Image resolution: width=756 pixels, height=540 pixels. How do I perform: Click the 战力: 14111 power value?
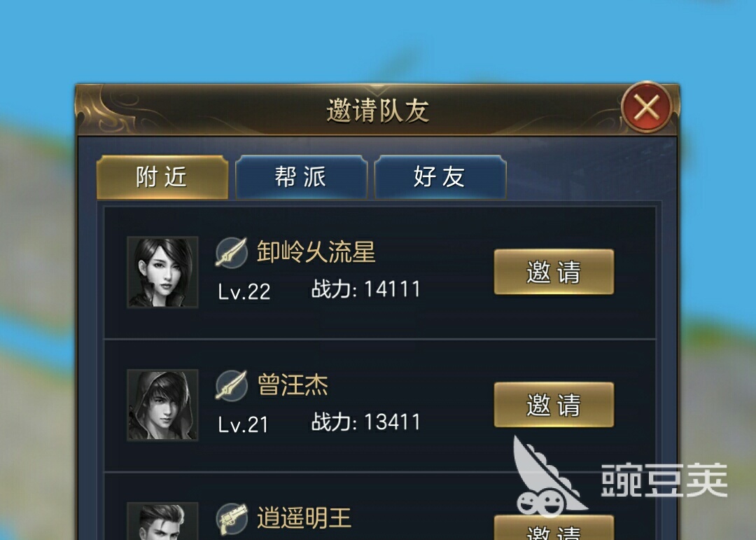pyautogui.click(x=366, y=289)
